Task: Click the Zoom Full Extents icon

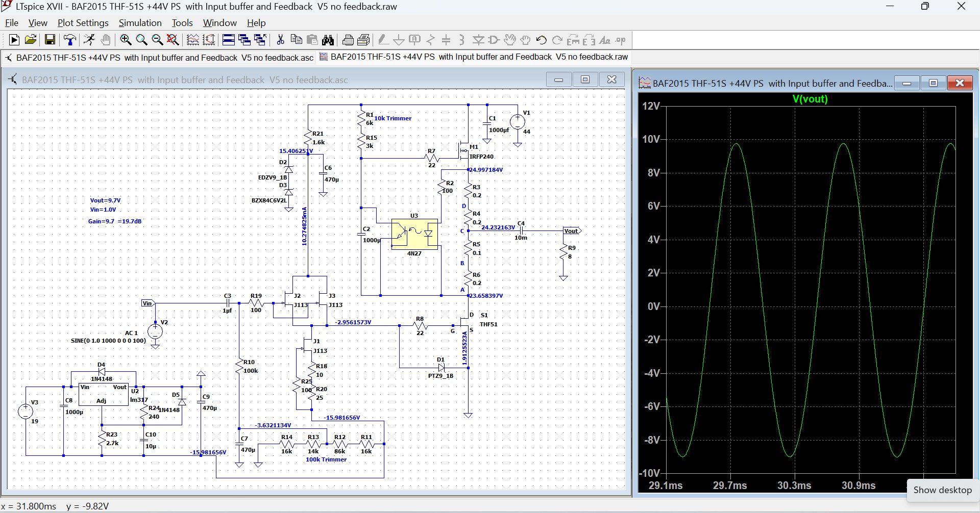Action: click(x=173, y=40)
